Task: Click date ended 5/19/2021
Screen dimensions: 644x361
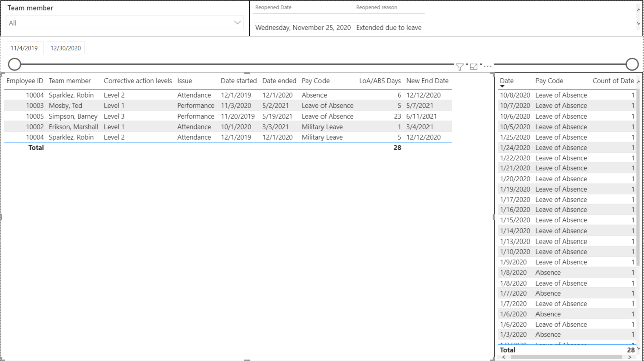Action: click(277, 116)
